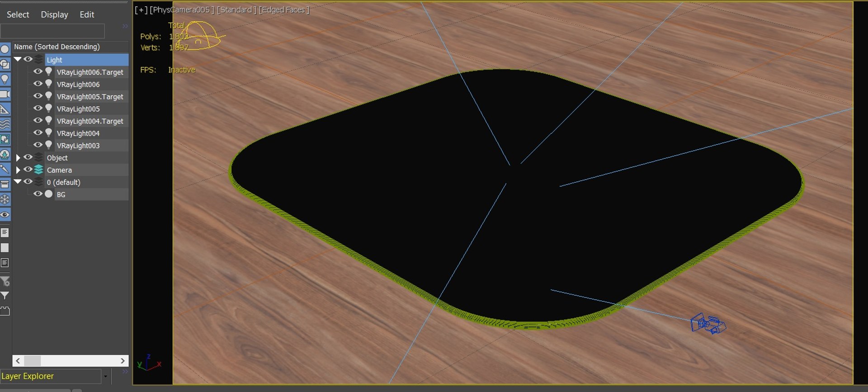Open the Layer Explorer dropdown arrow

pos(106,376)
